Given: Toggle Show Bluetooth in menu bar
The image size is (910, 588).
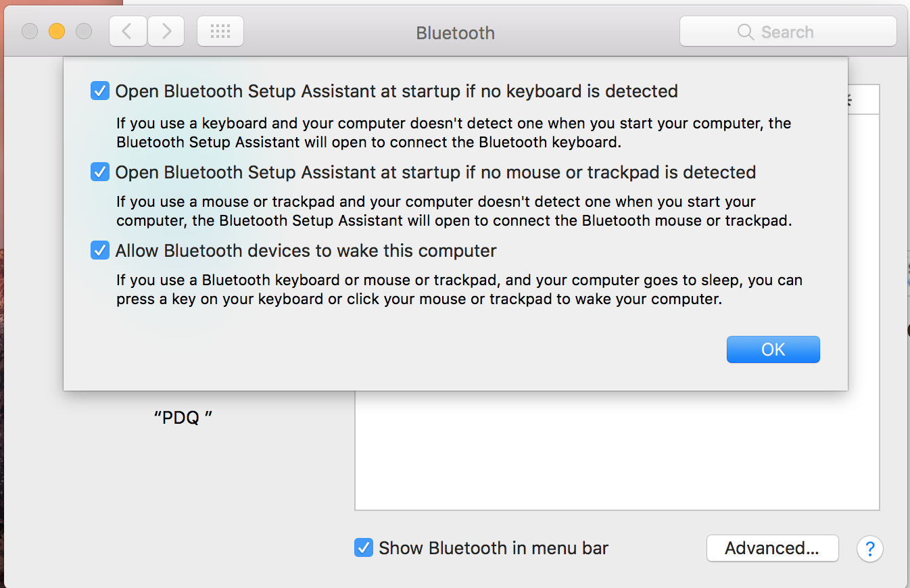Looking at the screenshot, I should point(364,547).
